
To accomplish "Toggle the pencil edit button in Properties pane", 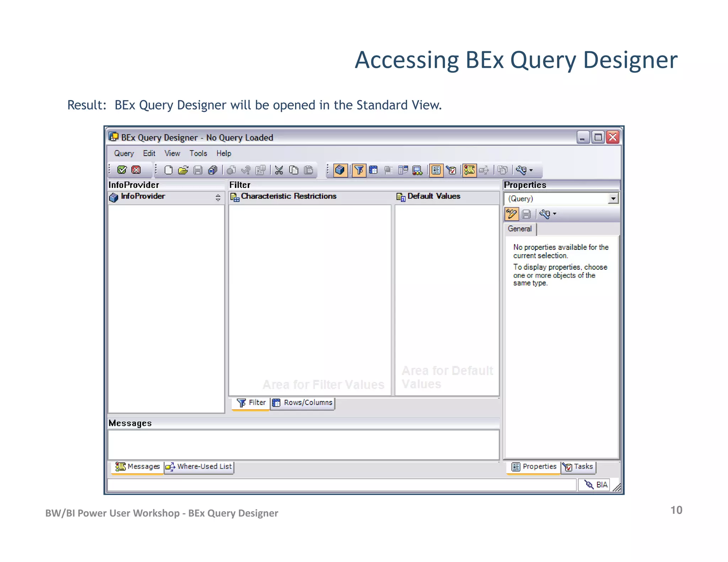I will [x=512, y=214].
